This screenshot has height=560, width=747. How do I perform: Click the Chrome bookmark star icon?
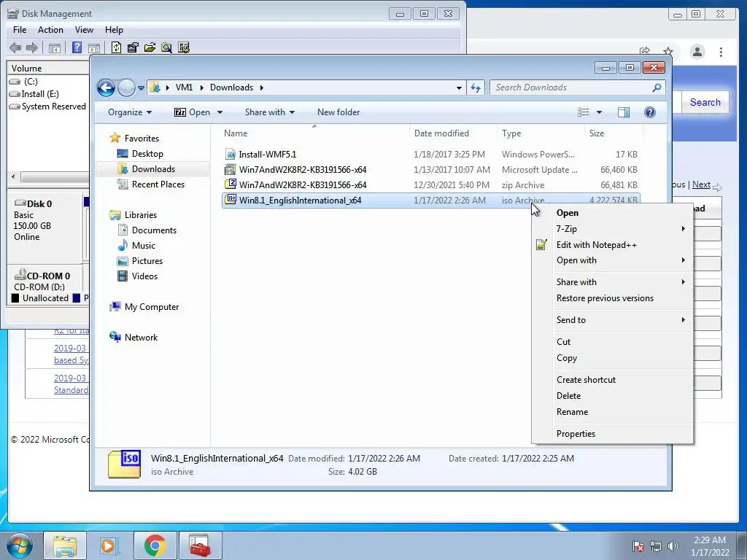click(668, 52)
